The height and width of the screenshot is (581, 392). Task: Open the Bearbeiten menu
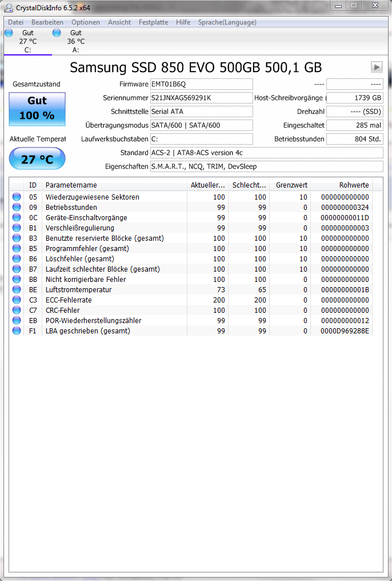pos(47,22)
